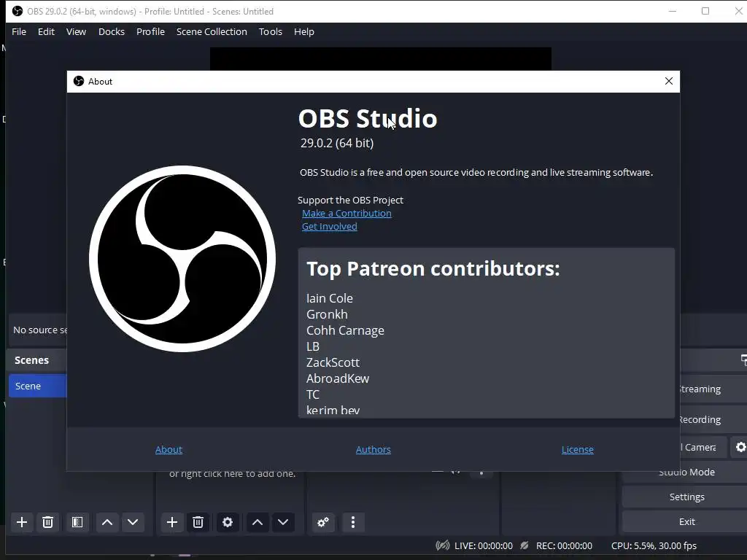Show the About tab link

tap(169, 449)
